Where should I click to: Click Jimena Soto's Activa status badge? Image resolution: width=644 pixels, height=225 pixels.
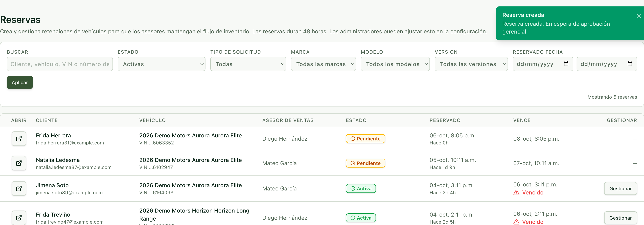pyautogui.click(x=361, y=189)
